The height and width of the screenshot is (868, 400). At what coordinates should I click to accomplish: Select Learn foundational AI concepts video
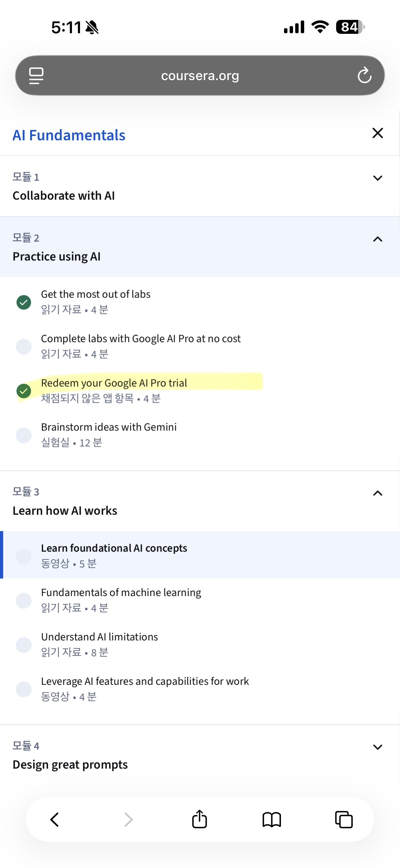point(114,548)
